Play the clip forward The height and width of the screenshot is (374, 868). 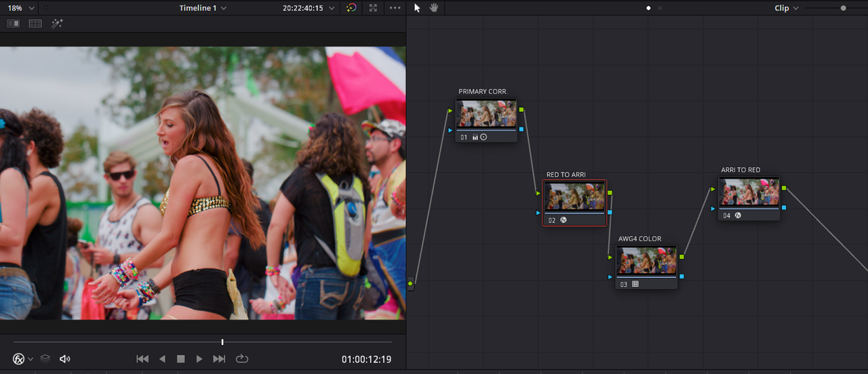199,359
